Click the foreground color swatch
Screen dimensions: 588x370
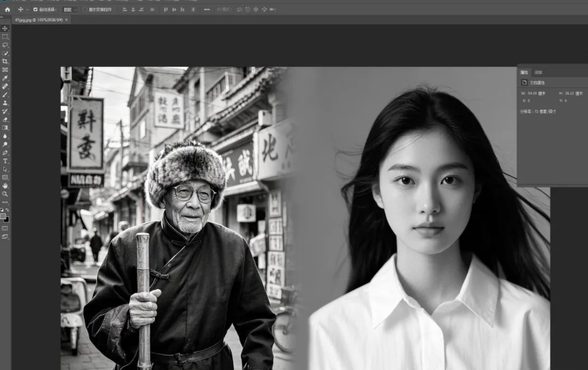3,216
